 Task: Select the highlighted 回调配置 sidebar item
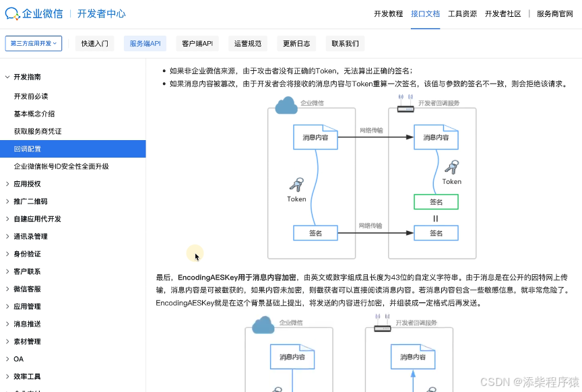pyautogui.click(x=73, y=149)
